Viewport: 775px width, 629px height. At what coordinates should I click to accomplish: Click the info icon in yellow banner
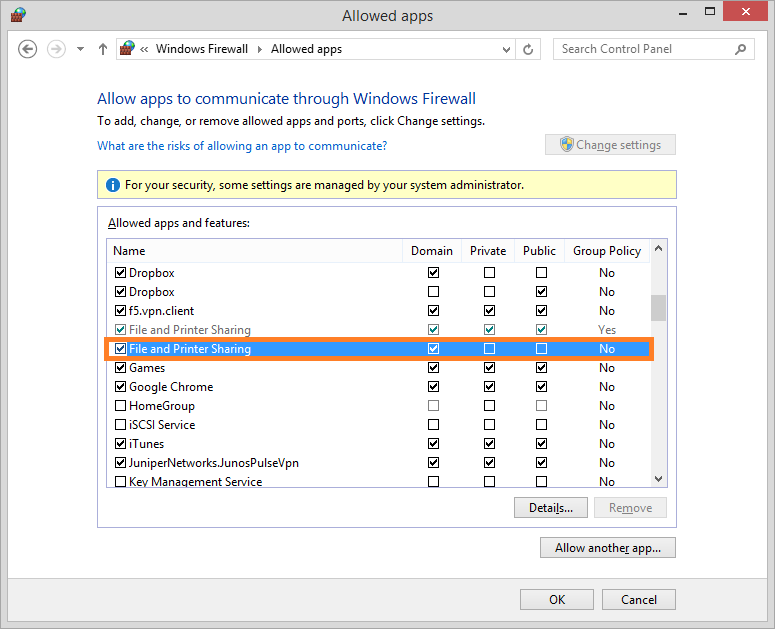pyautogui.click(x=111, y=185)
